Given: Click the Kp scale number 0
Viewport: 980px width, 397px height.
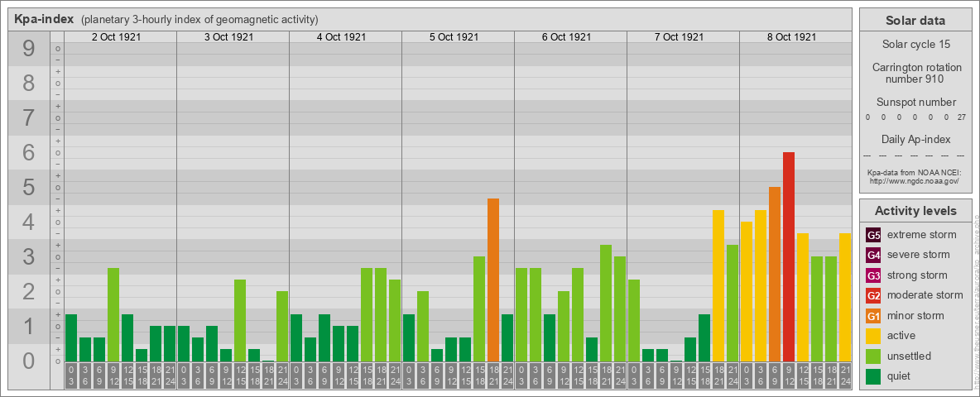Looking at the screenshot, I should pyautogui.click(x=29, y=361).
